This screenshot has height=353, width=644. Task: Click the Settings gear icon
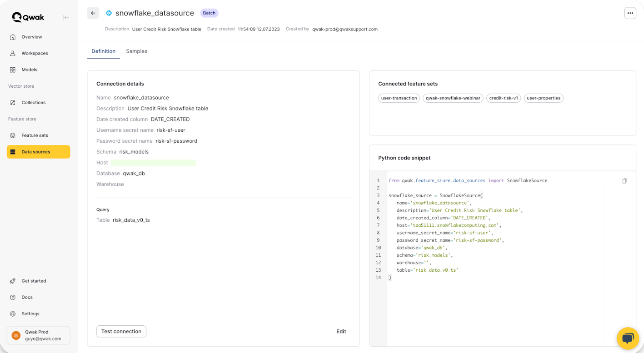coord(13,314)
